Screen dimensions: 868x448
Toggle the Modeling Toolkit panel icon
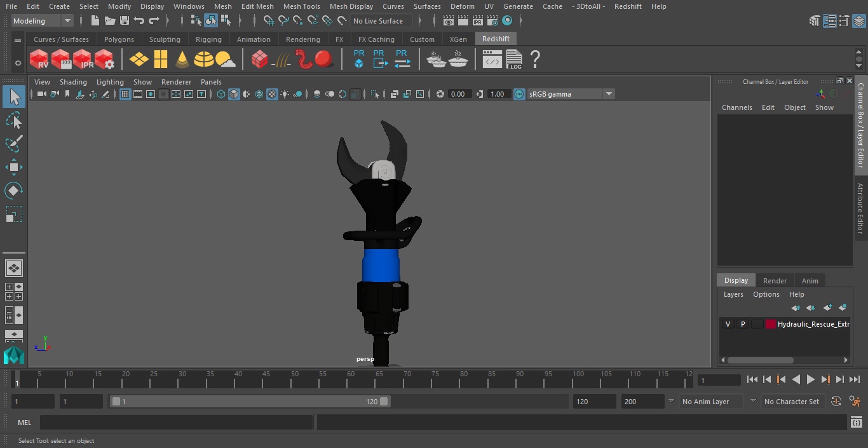[x=814, y=21]
